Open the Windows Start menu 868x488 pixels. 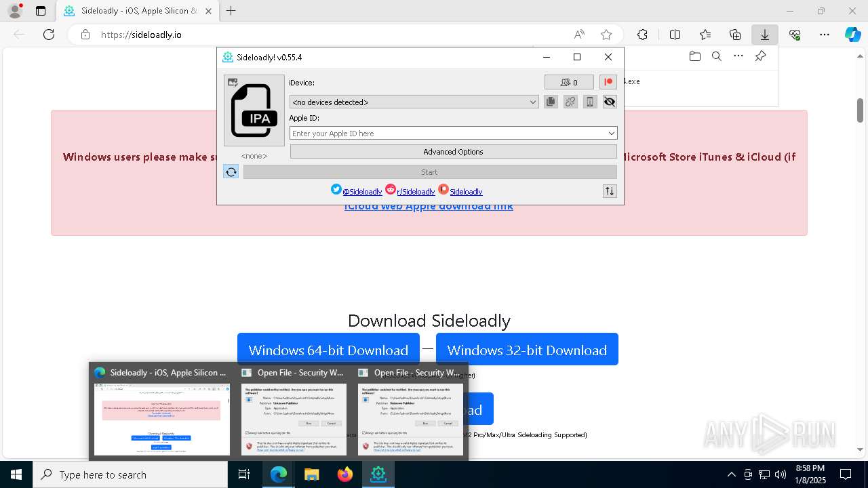16,474
